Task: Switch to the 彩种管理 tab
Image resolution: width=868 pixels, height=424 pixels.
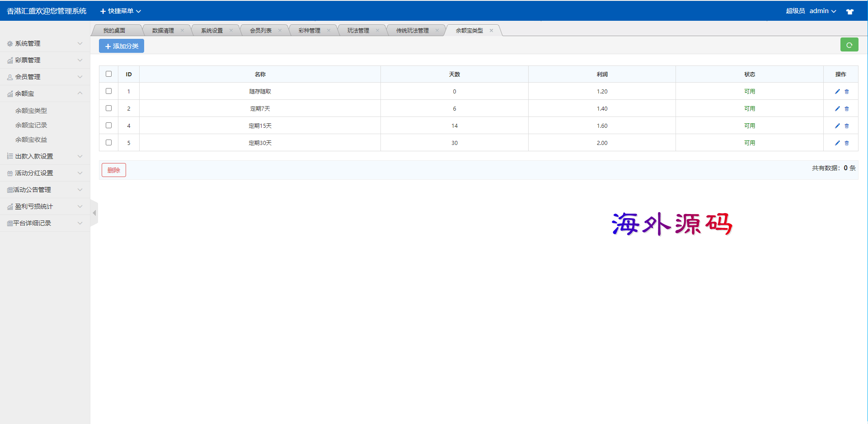Action: tap(310, 31)
